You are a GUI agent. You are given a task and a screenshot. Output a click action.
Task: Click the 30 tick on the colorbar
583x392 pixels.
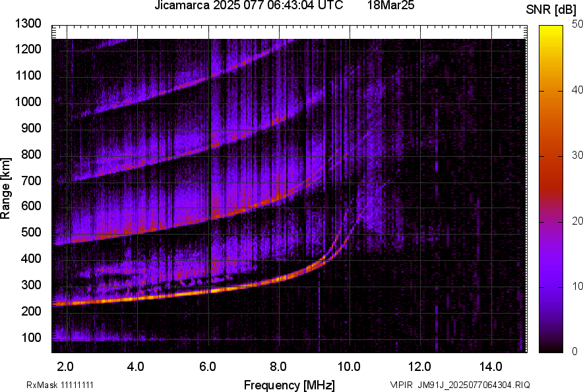(x=577, y=155)
